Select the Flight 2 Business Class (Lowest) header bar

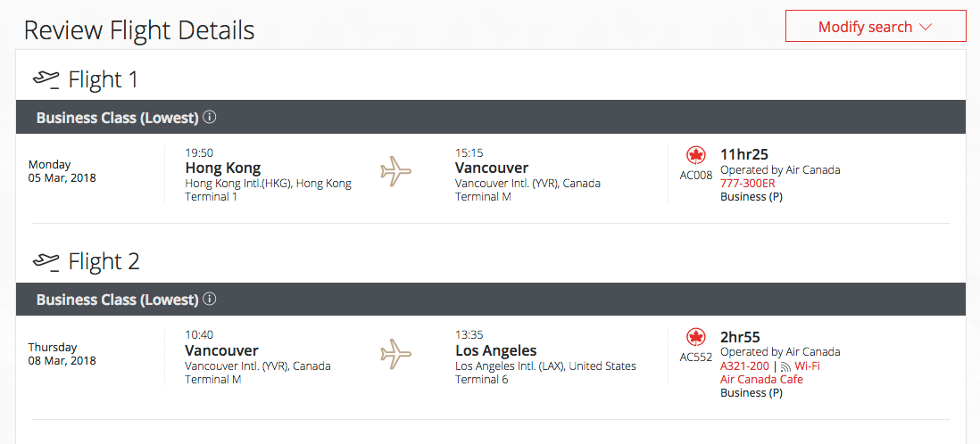(491, 300)
